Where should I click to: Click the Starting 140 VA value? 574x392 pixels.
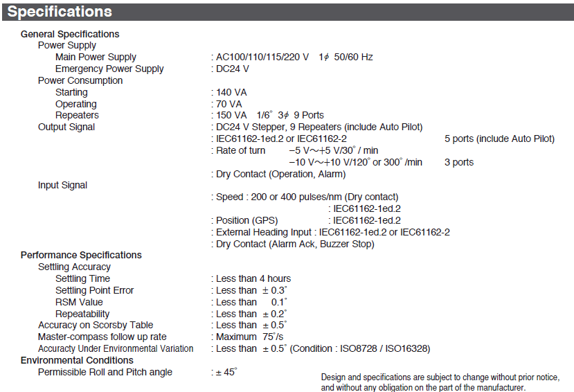tap(231, 92)
